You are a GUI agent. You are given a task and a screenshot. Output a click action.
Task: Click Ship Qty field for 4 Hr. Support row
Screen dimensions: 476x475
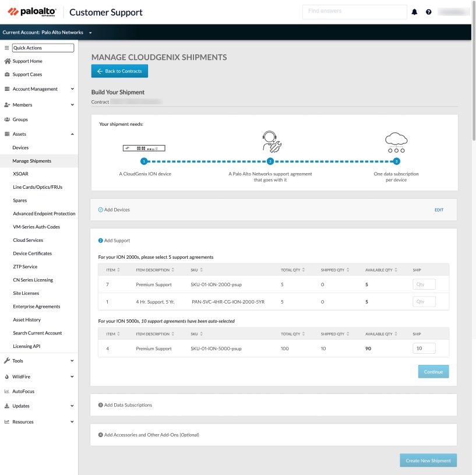coord(424,301)
